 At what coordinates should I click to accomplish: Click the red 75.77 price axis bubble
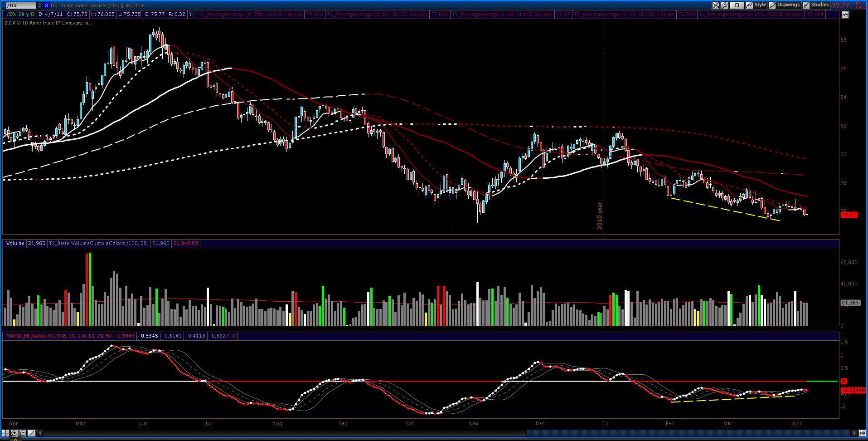849,215
